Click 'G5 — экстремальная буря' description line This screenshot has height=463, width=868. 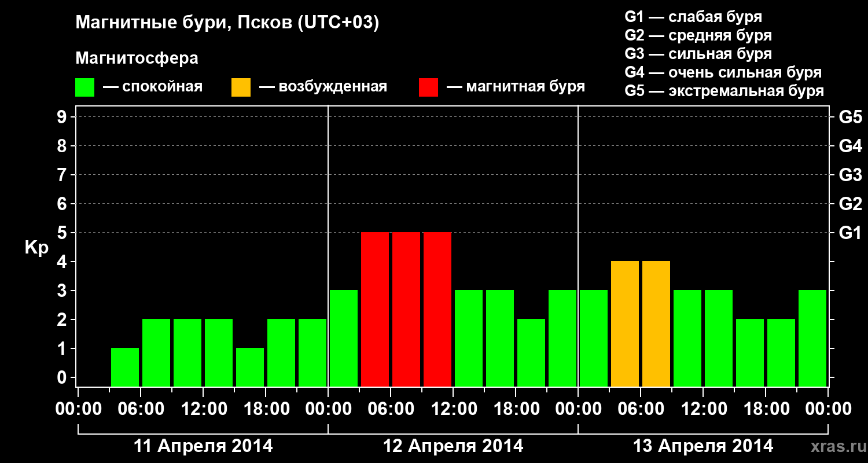click(724, 91)
